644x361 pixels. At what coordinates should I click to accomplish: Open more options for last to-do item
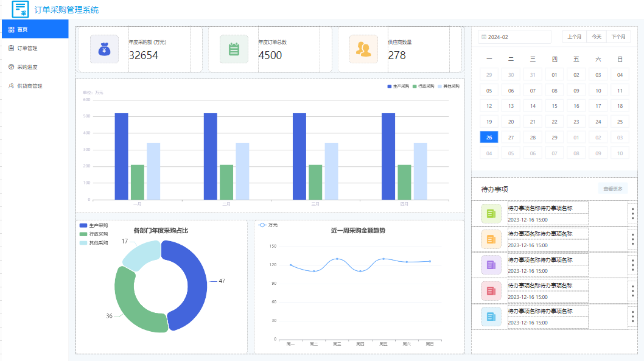pos(632,317)
